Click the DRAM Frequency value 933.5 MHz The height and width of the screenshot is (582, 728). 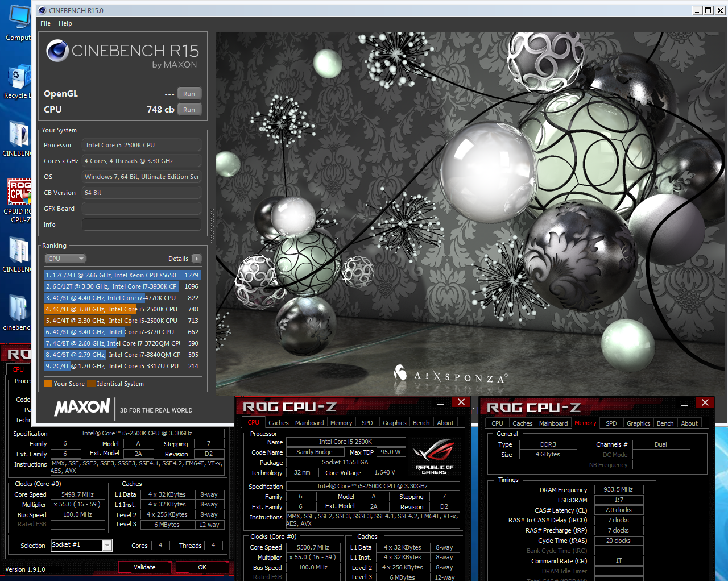pyautogui.click(x=619, y=489)
